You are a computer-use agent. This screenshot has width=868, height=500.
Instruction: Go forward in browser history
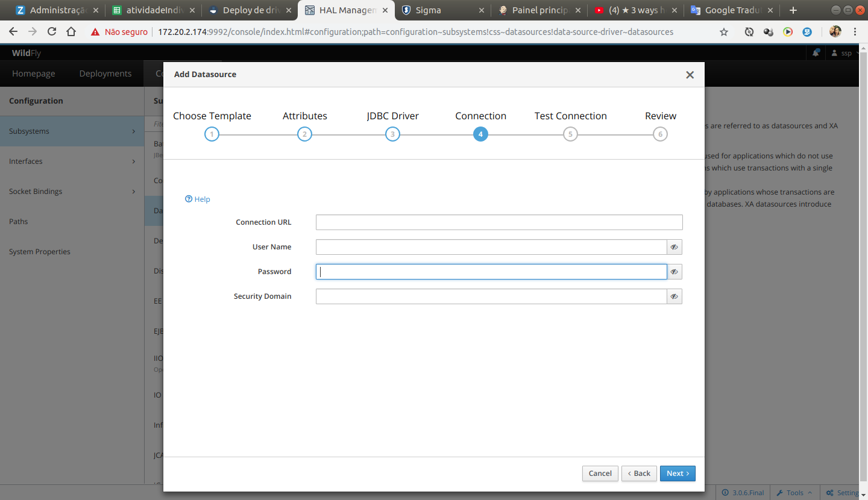coord(33,32)
